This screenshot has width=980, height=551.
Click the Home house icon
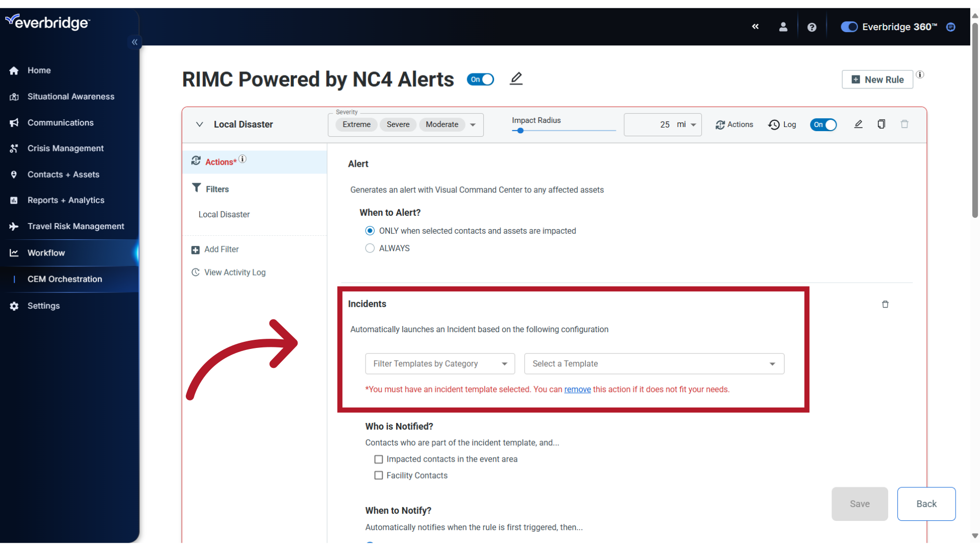coord(14,70)
